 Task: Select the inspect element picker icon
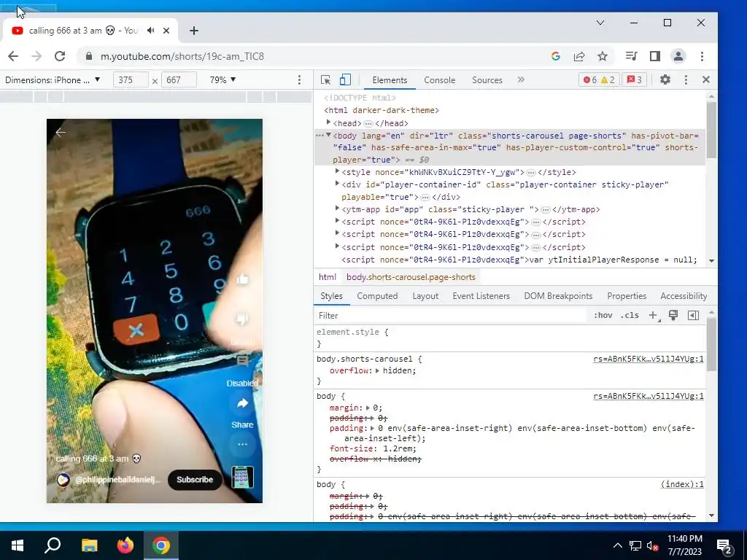click(x=326, y=80)
